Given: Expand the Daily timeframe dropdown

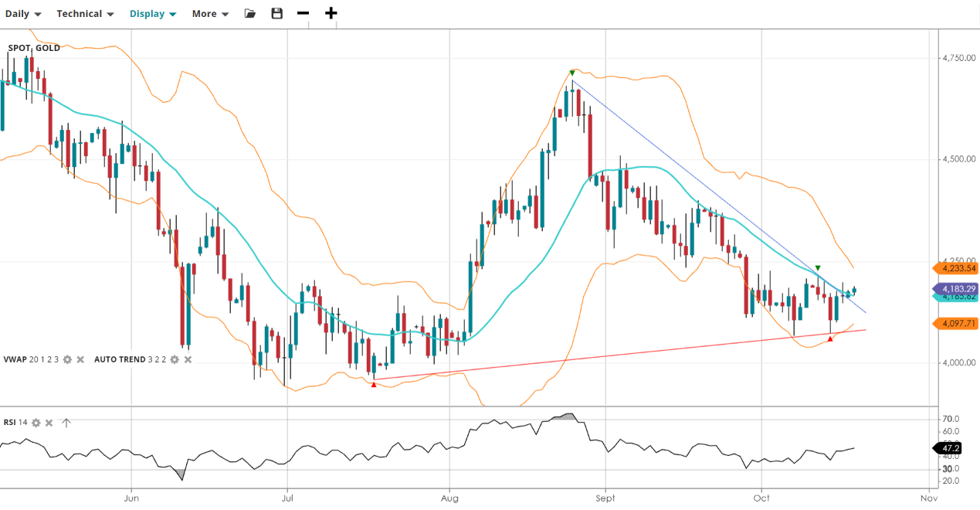Looking at the screenshot, I should pyautogui.click(x=23, y=13).
